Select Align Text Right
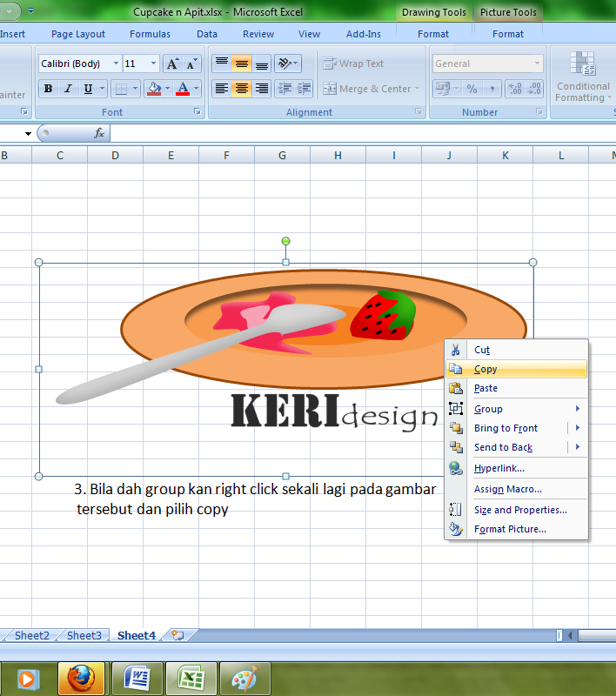The image size is (616, 696). point(261,89)
